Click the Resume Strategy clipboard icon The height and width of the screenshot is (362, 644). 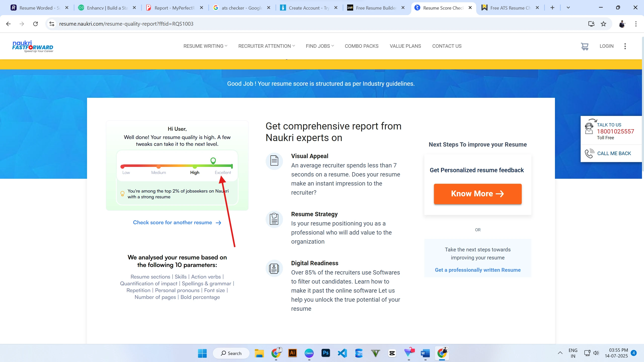(x=274, y=219)
